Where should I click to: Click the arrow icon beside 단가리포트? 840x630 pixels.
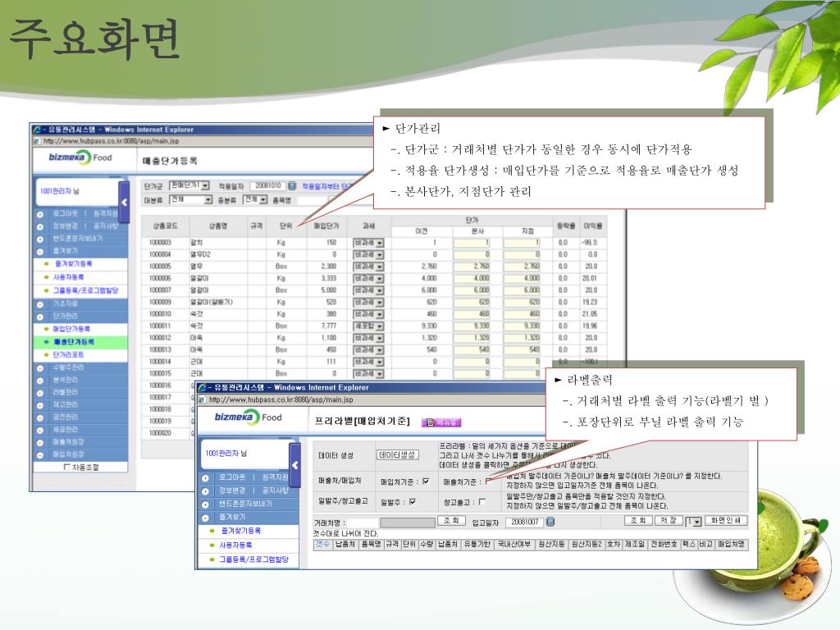click(x=47, y=355)
